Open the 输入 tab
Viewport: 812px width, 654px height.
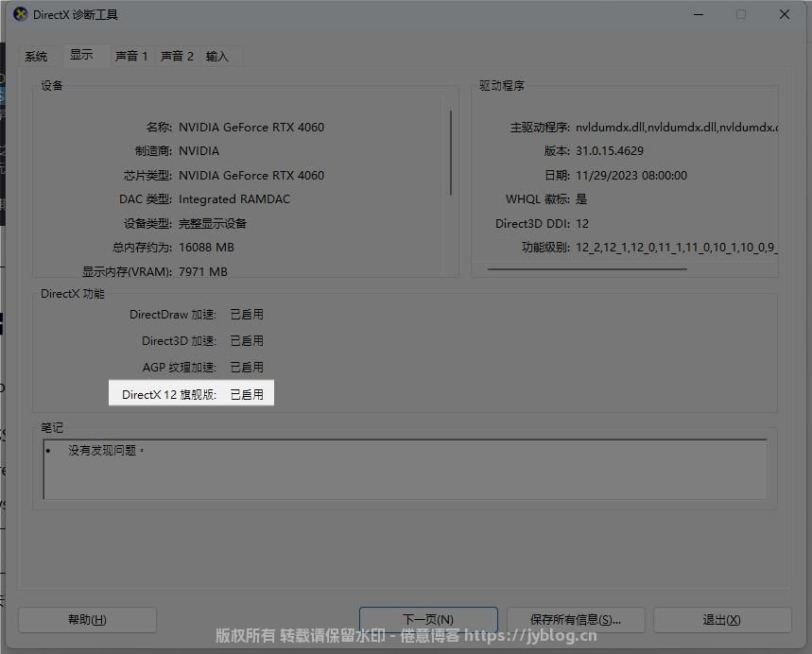[217, 57]
